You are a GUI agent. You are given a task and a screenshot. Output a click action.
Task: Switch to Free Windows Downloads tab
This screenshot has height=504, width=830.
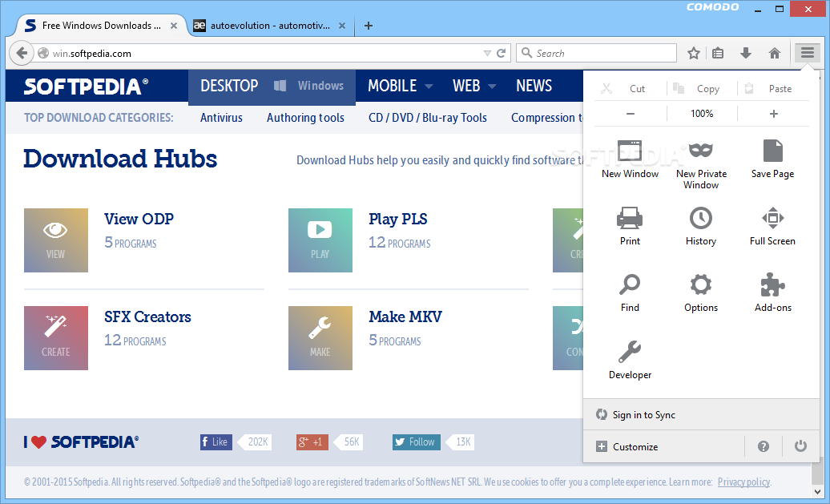click(101, 26)
